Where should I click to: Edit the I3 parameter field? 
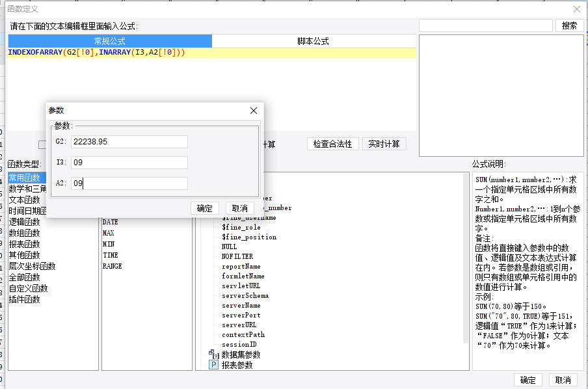[x=129, y=163]
